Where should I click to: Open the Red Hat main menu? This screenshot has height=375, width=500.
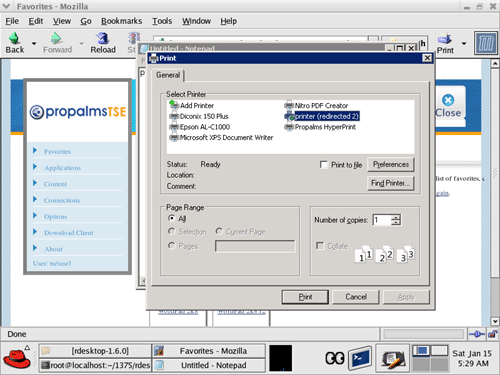point(16,358)
